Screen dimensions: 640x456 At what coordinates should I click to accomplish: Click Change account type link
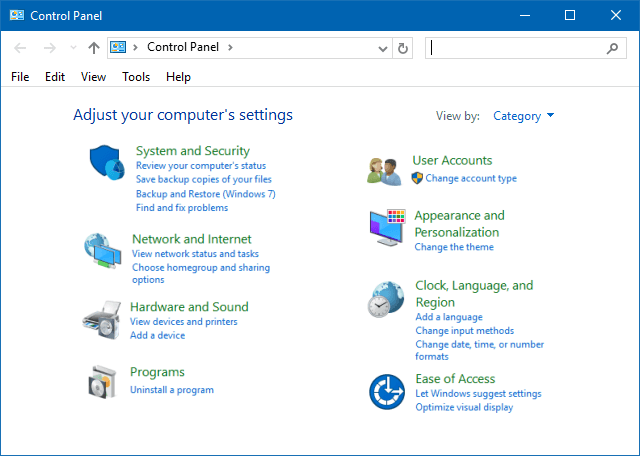coord(471,178)
